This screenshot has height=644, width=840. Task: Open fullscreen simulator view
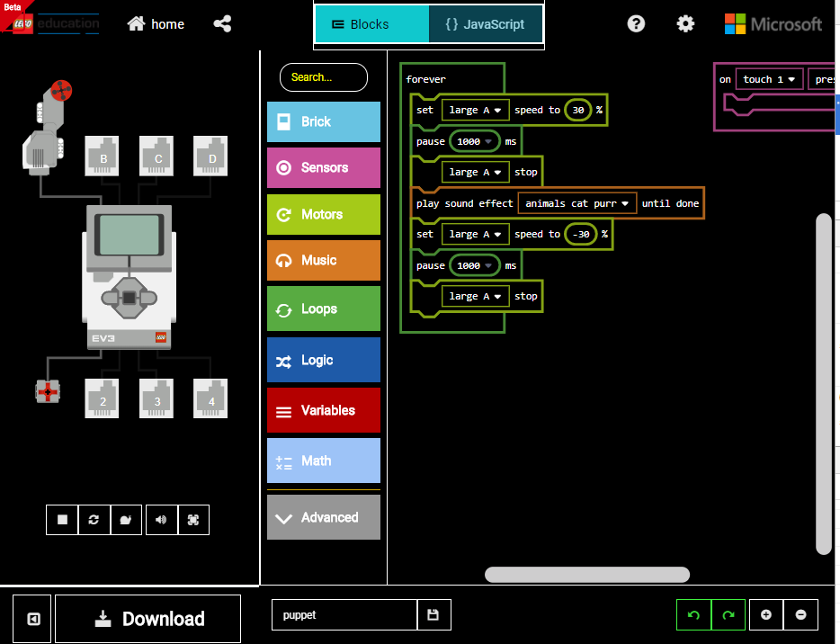point(193,520)
